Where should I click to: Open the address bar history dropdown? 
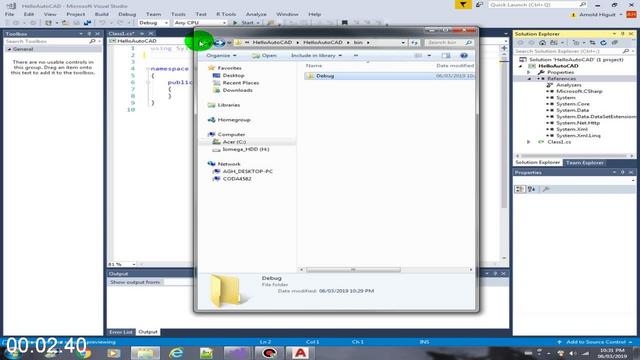pos(403,42)
